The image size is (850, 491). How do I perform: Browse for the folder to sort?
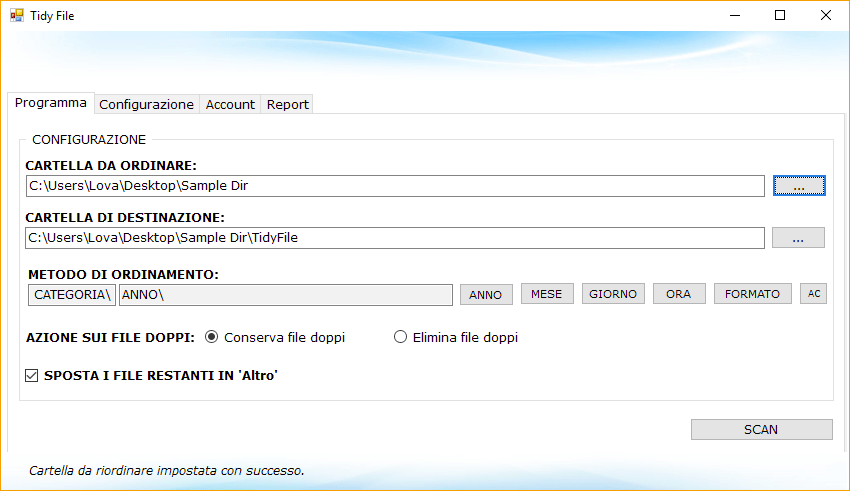point(799,185)
